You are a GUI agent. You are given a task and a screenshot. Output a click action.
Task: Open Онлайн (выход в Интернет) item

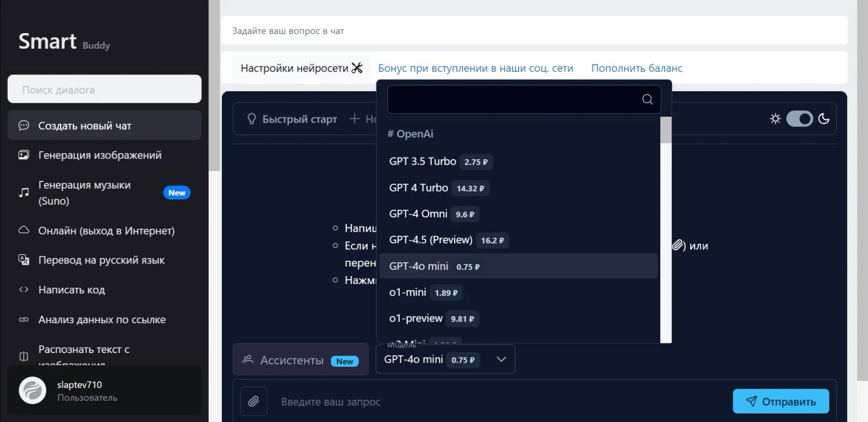pyautogui.click(x=104, y=230)
